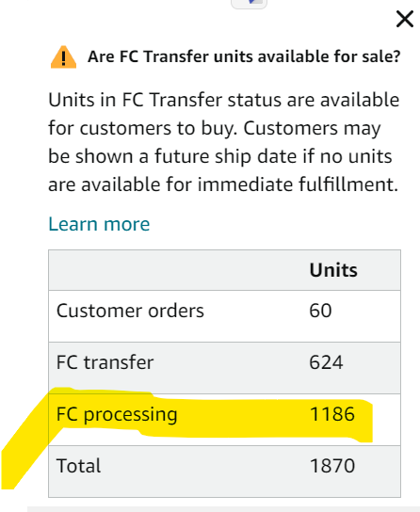Viewport: 420px width, 512px height.
Task: Select the highlighted FC processing label
Action: click(117, 414)
